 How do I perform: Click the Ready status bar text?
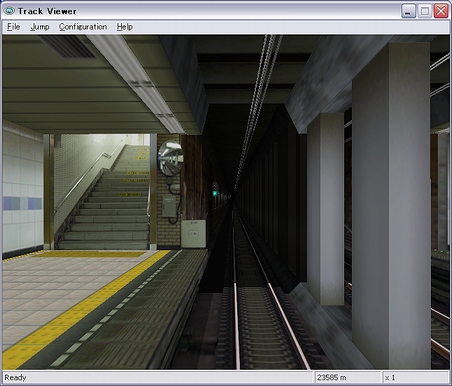[x=15, y=378]
